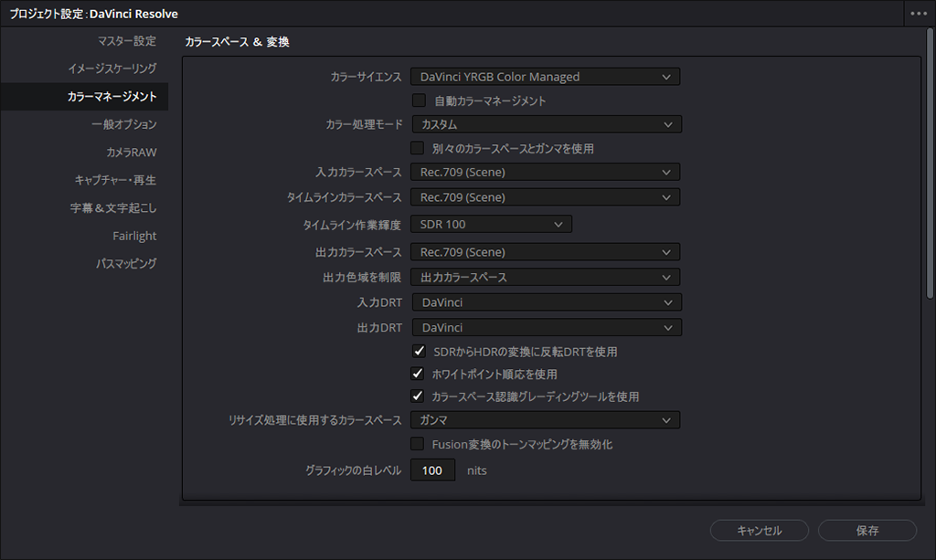The height and width of the screenshot is (560, 936).
Task: Open Fairlight settings page
Action: (x=134, y=236)
